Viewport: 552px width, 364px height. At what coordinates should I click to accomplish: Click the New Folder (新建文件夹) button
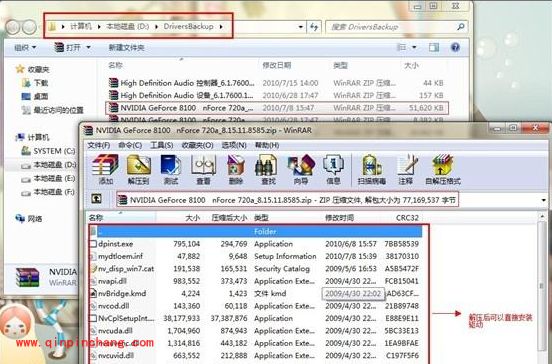click(126, 47)
